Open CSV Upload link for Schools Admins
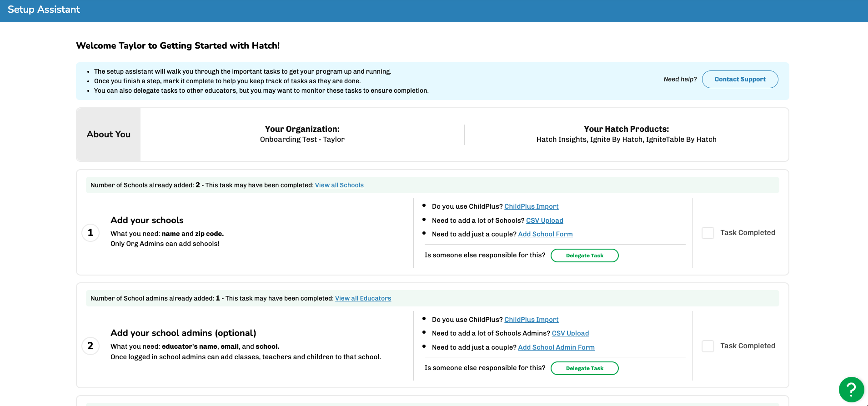 pos(570,333)
